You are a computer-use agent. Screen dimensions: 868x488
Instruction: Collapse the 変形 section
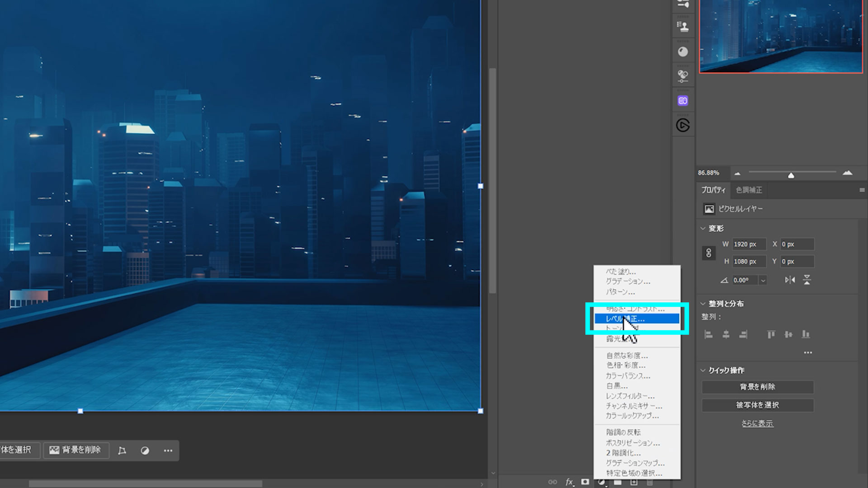point(703,229)
